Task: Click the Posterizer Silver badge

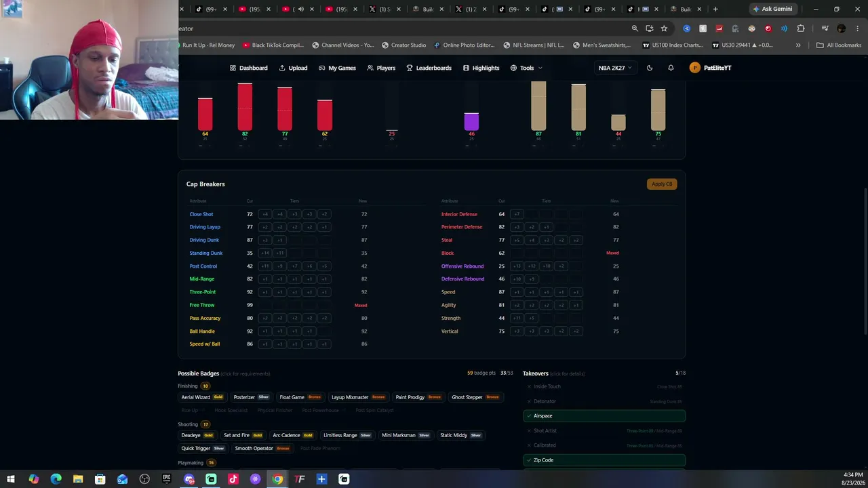Action: (252, 397)
